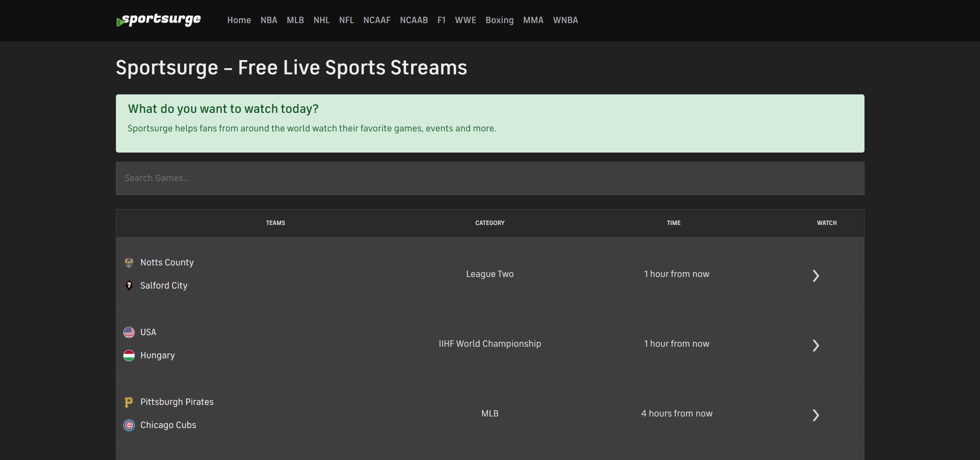
Task: Open the F1 nav item
Action: 441,20
